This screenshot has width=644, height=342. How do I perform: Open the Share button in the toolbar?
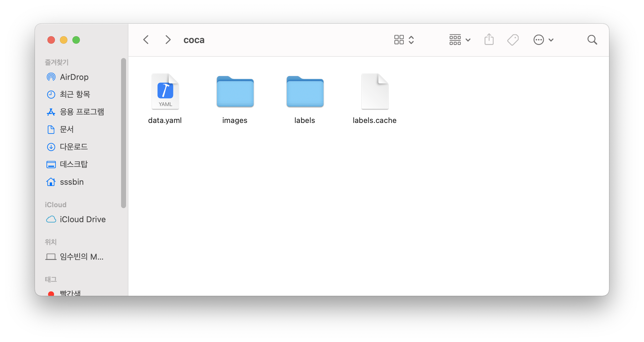point(489,40)
